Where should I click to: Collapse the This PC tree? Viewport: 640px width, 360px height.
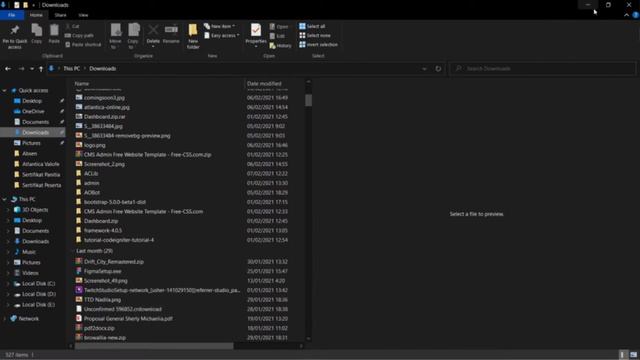(x=4, y=199)
